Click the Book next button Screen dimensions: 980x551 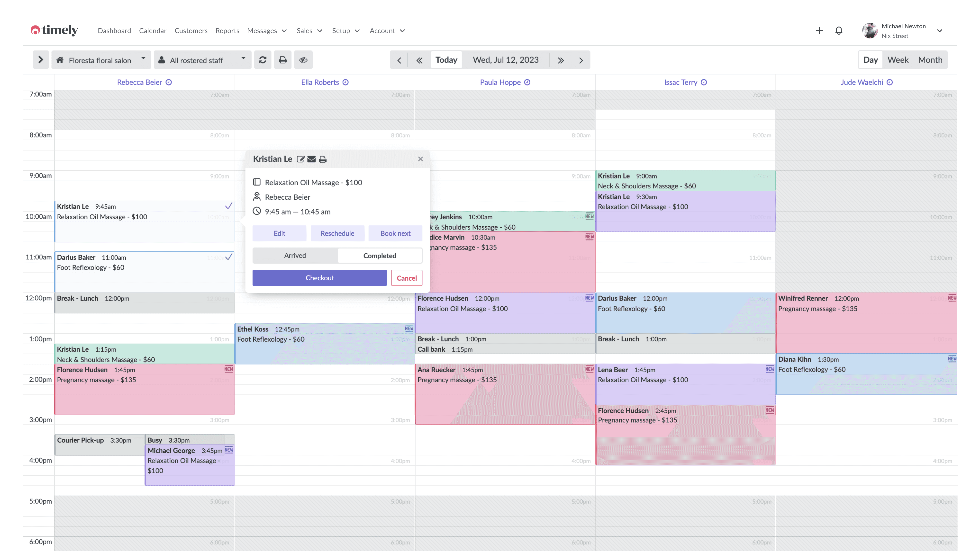(395, 233)
